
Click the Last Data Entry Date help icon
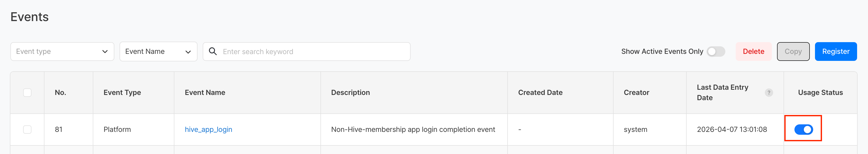tap(769, 93)
